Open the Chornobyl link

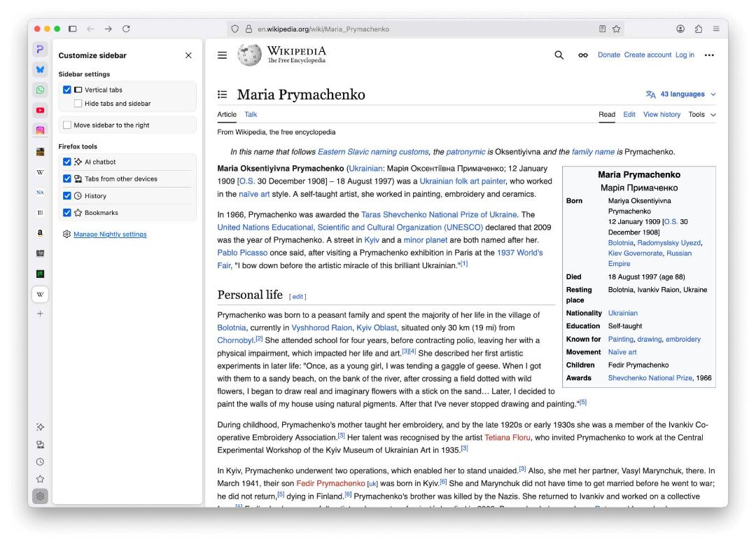pyautogui.click(x=235, y=340)
